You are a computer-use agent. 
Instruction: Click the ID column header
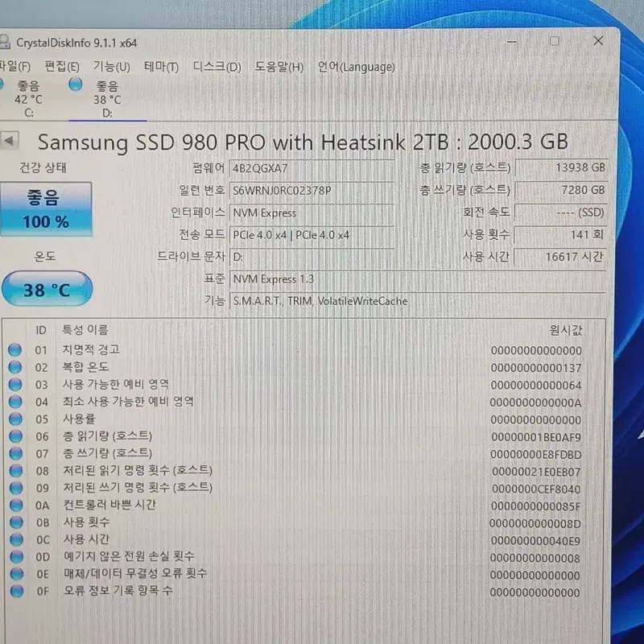(41, 330)
